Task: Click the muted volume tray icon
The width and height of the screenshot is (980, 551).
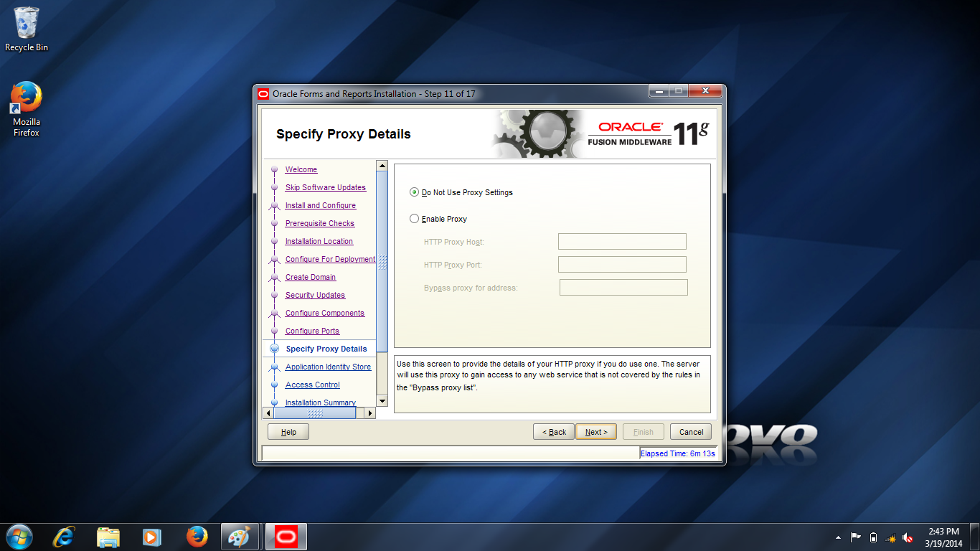Action: (x=908, y=537)
